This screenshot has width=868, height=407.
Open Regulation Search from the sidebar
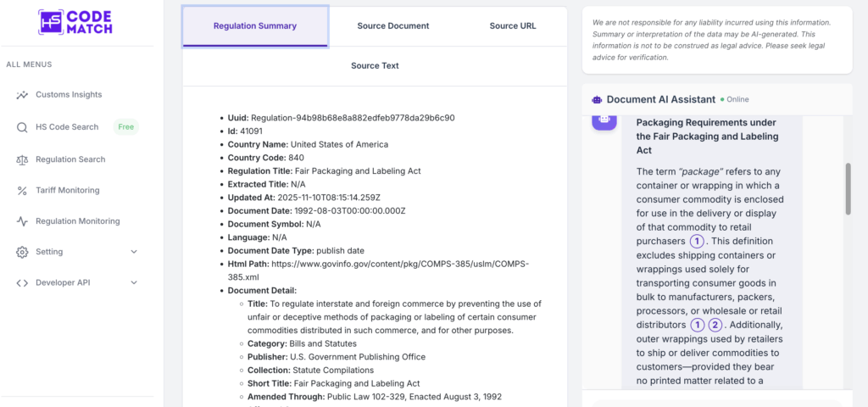(x=70, y=159)
